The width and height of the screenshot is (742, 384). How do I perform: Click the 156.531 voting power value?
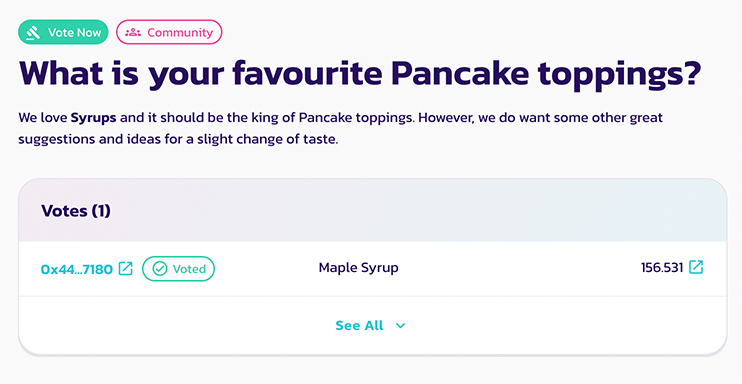point(662,268)
